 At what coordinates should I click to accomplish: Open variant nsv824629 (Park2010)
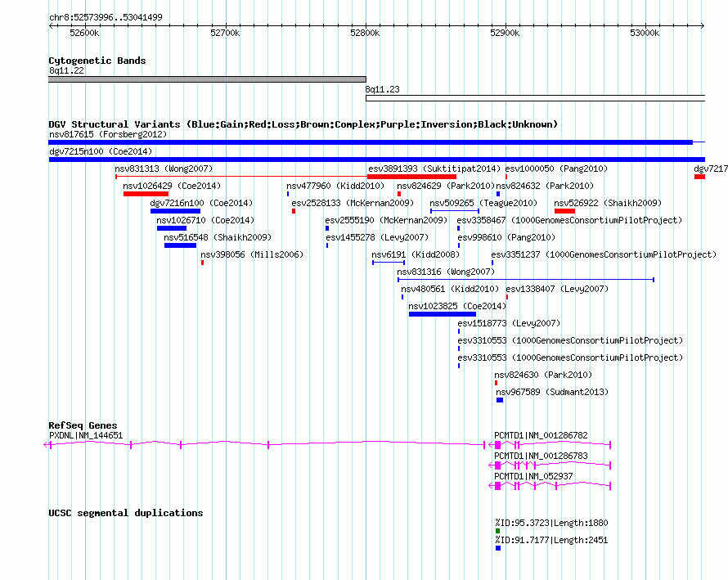tap(446, 186)
